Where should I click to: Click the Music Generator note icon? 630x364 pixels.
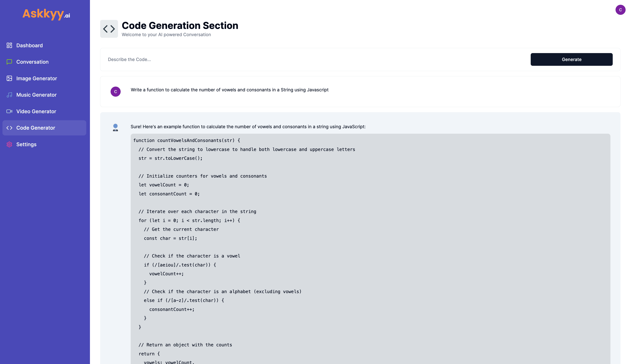9,95
